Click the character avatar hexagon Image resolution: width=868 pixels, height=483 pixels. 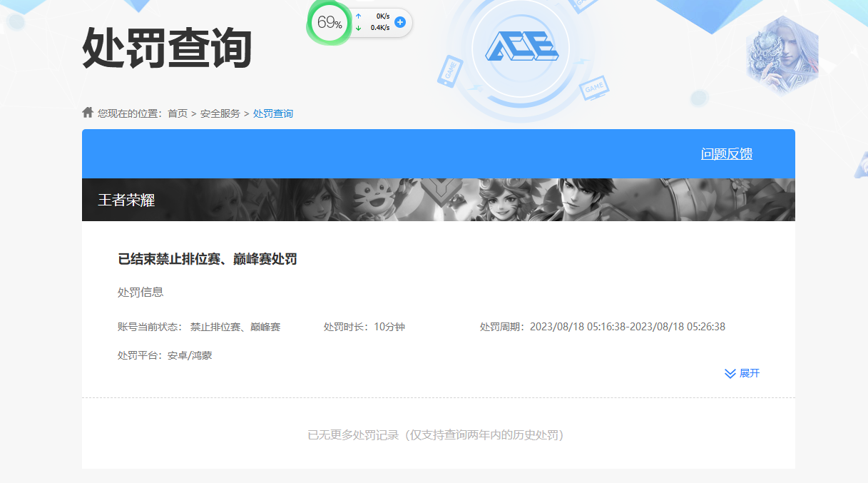[x=782, y=56]
